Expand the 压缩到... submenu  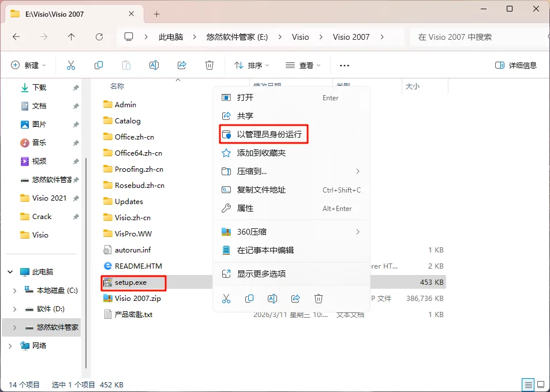click(358, 171)
